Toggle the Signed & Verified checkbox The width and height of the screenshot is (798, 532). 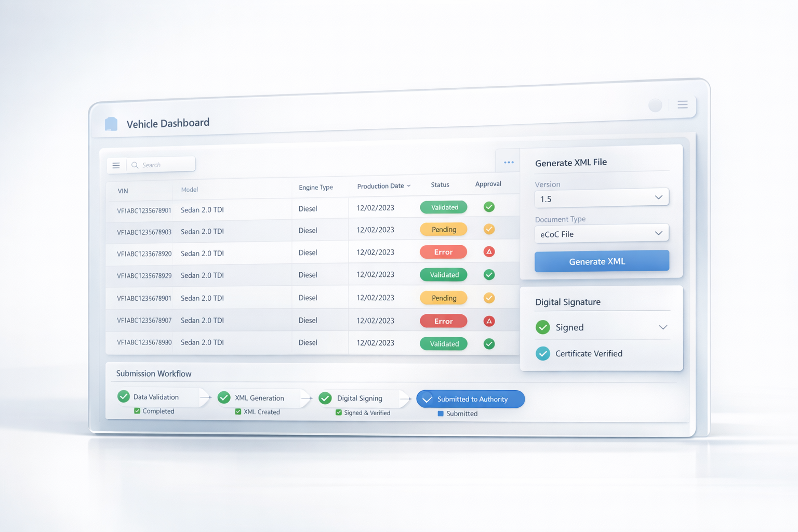point(339,413)
